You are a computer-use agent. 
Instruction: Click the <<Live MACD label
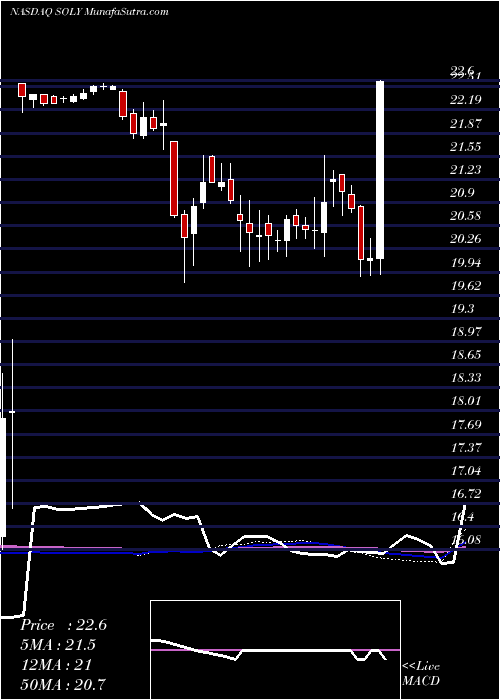tap(421, 674)
